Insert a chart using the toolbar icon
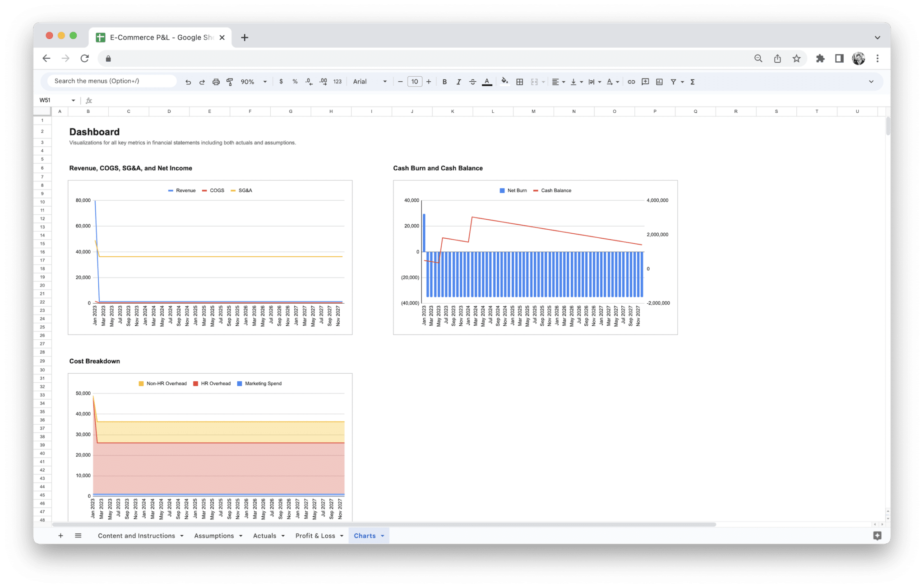This screenshot has height=588, width=924. tap(660, 82)
